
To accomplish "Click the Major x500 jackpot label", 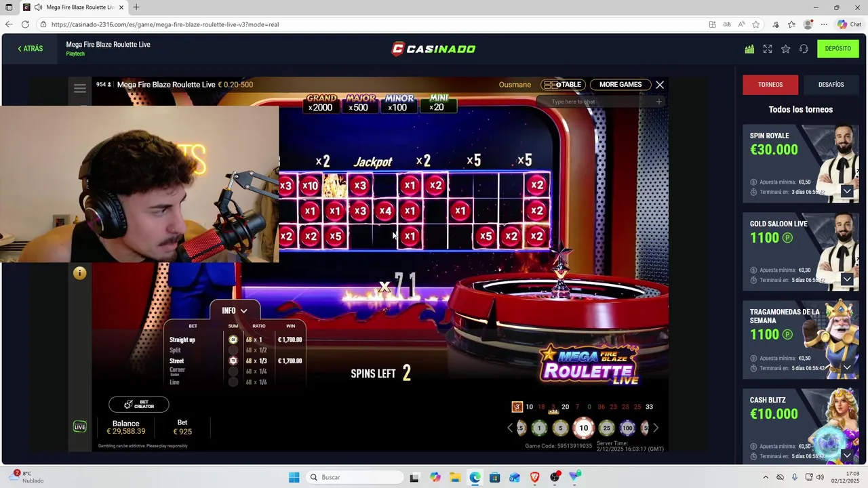I will (360, 103).
